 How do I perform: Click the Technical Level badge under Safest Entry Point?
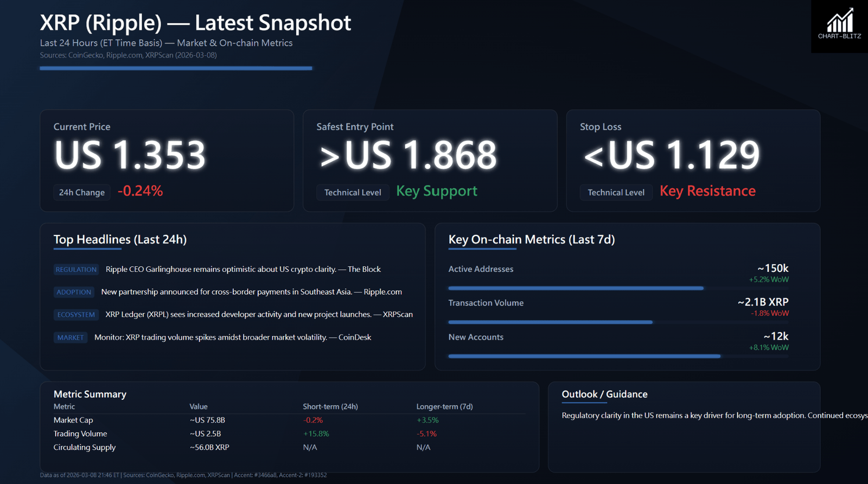(353, 193)
